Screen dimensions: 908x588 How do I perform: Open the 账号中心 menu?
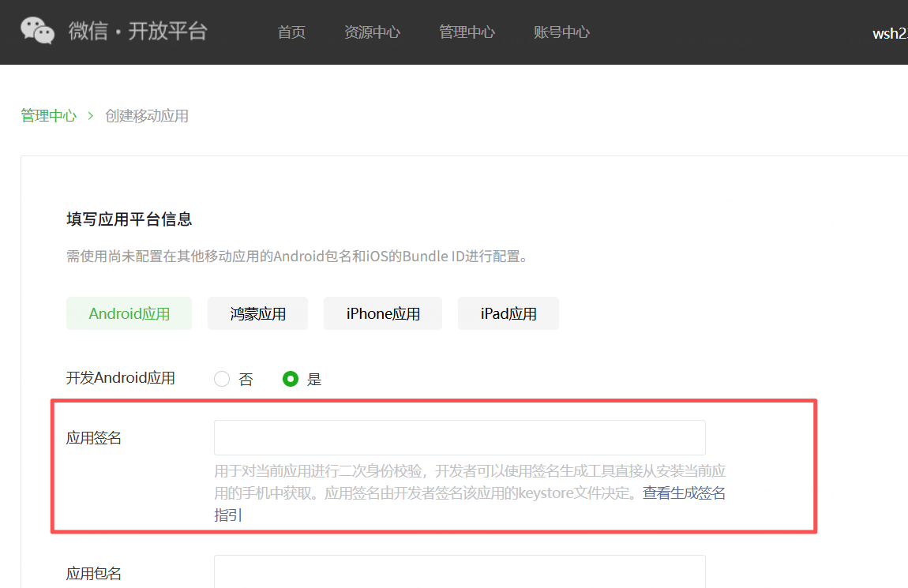[x=561, y=32]
